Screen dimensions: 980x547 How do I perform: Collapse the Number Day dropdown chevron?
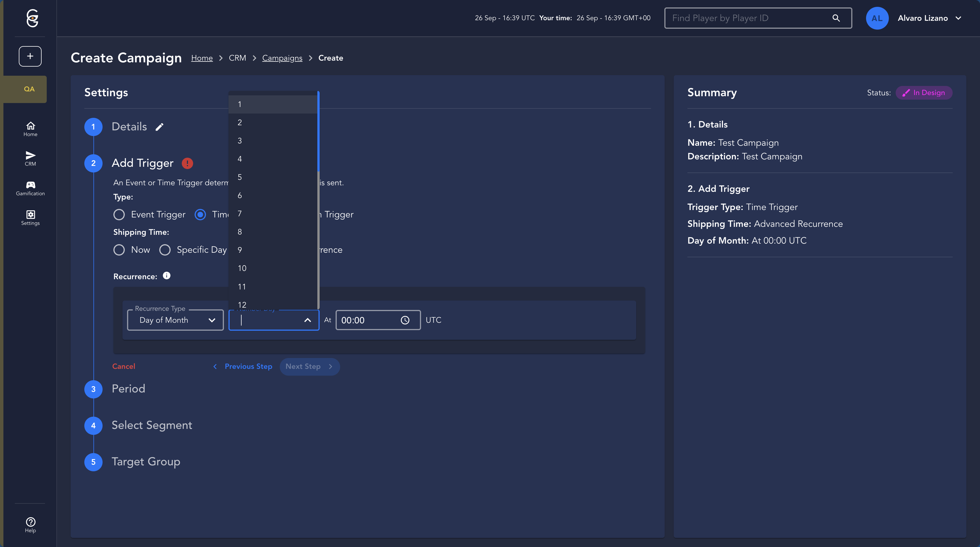point(307,320)
